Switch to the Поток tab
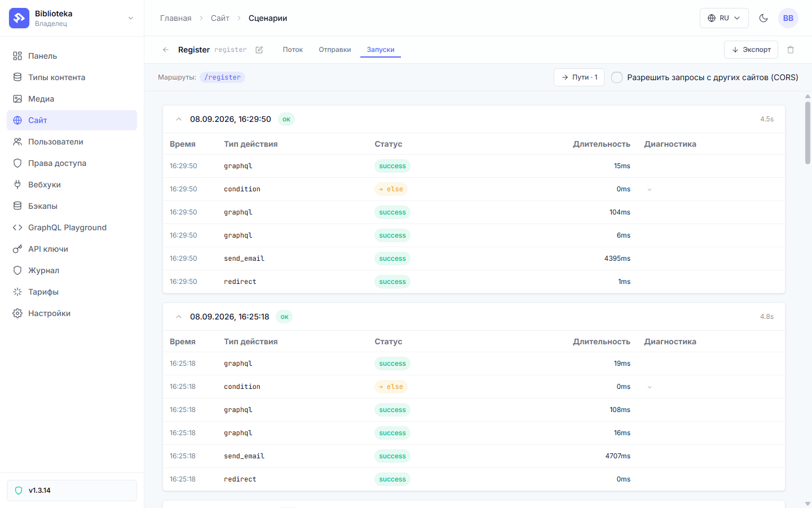Viewport: 812px width, 508px height. pos(293,50)
